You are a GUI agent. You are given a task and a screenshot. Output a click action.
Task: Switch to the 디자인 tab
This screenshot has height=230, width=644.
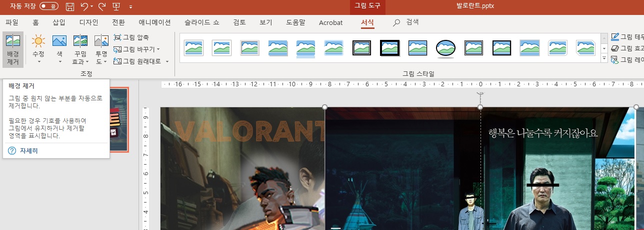(x=88, y=22)
